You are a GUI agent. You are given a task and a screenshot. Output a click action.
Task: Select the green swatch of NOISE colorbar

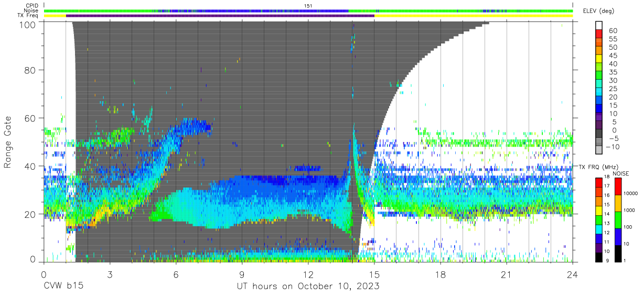(617, 219)
